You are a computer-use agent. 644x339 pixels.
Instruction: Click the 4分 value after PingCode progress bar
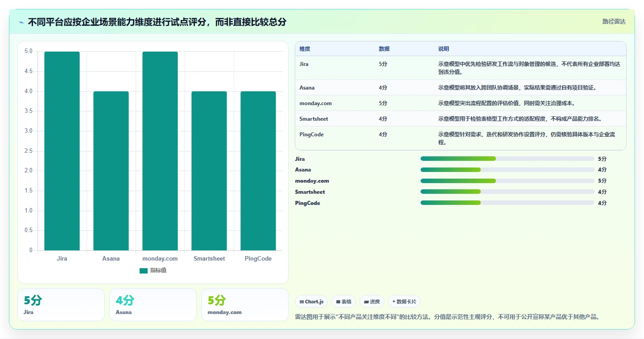click(x=603, y=203)
